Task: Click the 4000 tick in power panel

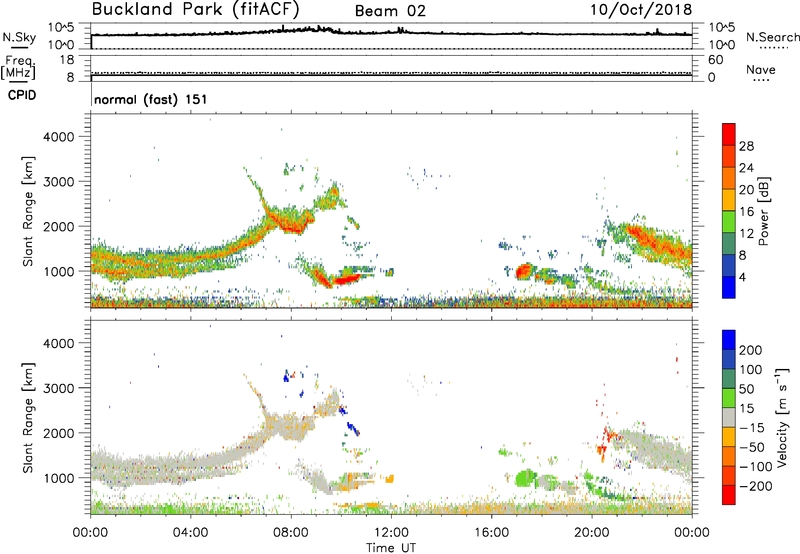Action: 59,137
